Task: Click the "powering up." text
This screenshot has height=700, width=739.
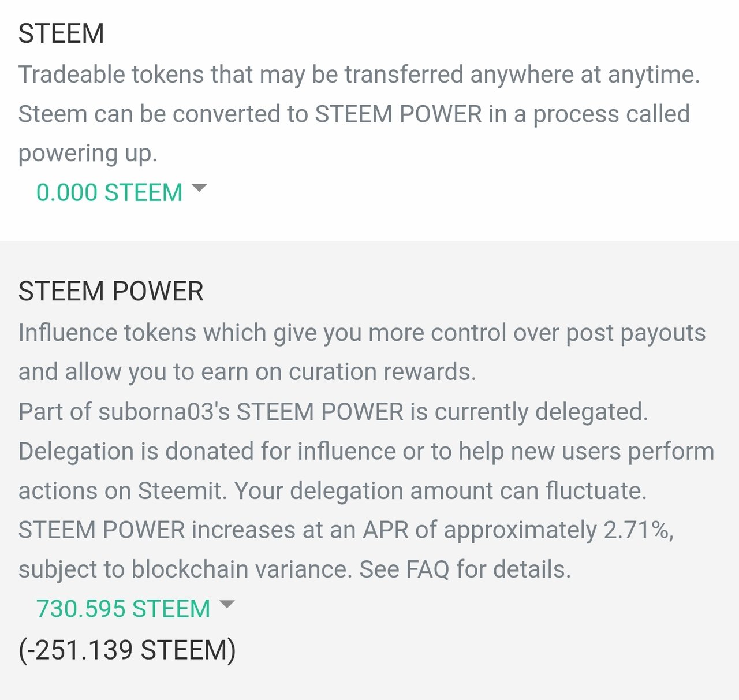Action: tap(88, 154)
